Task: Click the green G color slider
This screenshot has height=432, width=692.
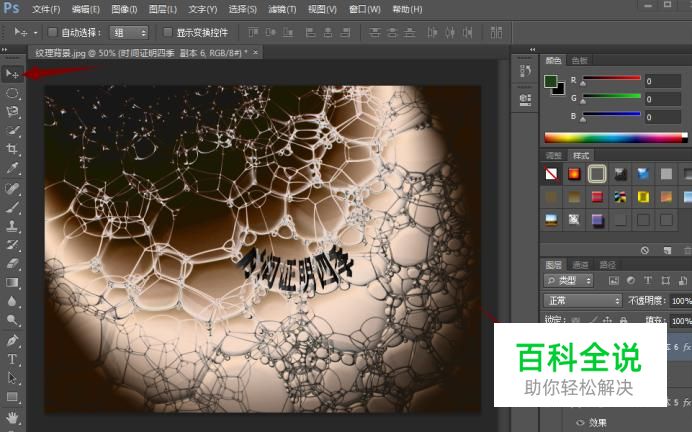Action: coord(612,96)
